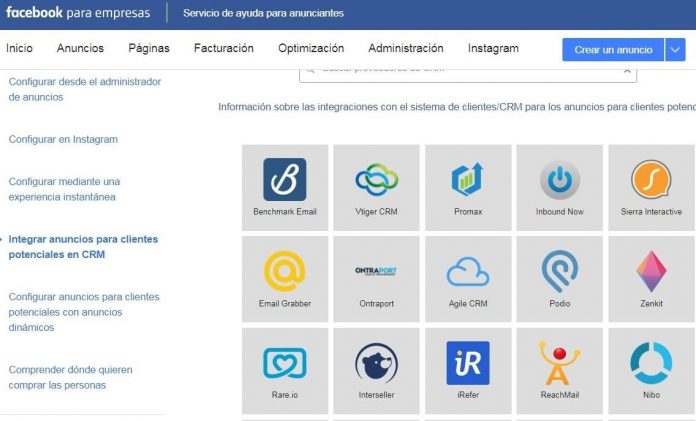The width and height of the screenshot is (696, 421).
Task: Open the Instagram menu
Action: (493, 48)
